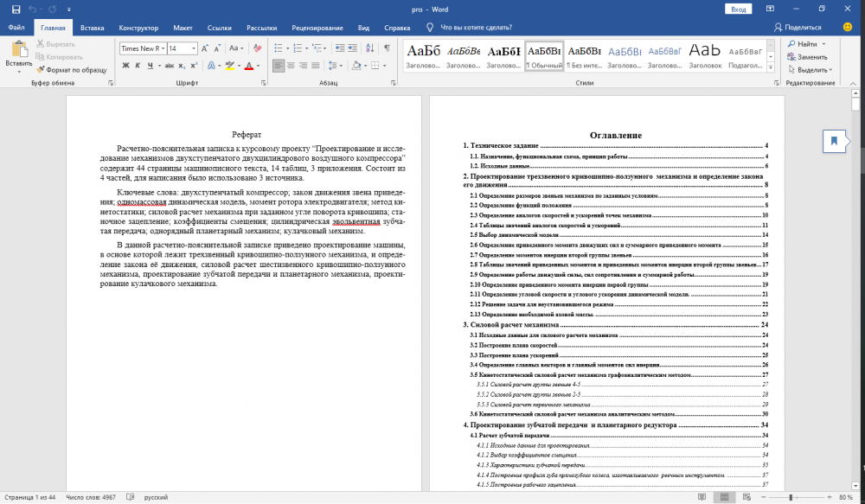Image resolution: width=865 pixels, height=504 pixels.
Task: Open the underline style dropdown arrow
Action: coord(159,66)
